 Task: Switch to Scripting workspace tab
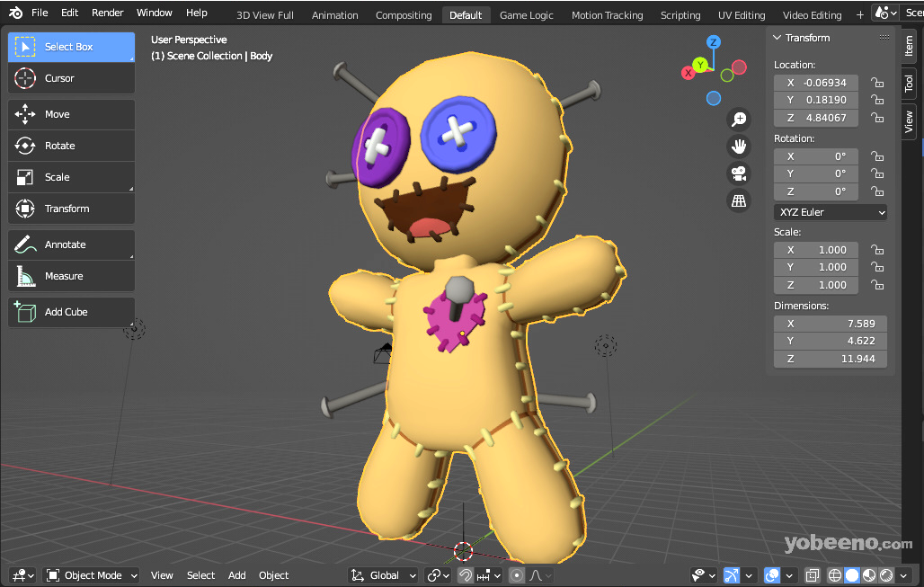pyautogui.click(x=680, y=15)
